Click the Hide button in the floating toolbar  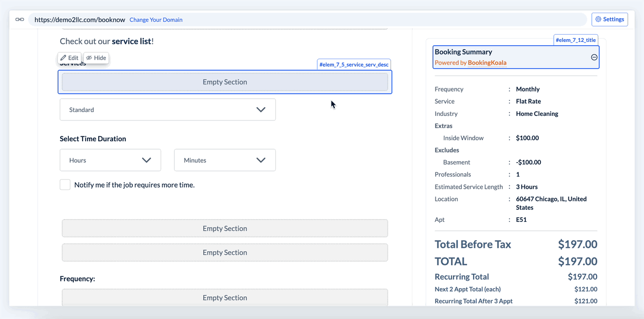coord(96,58)
